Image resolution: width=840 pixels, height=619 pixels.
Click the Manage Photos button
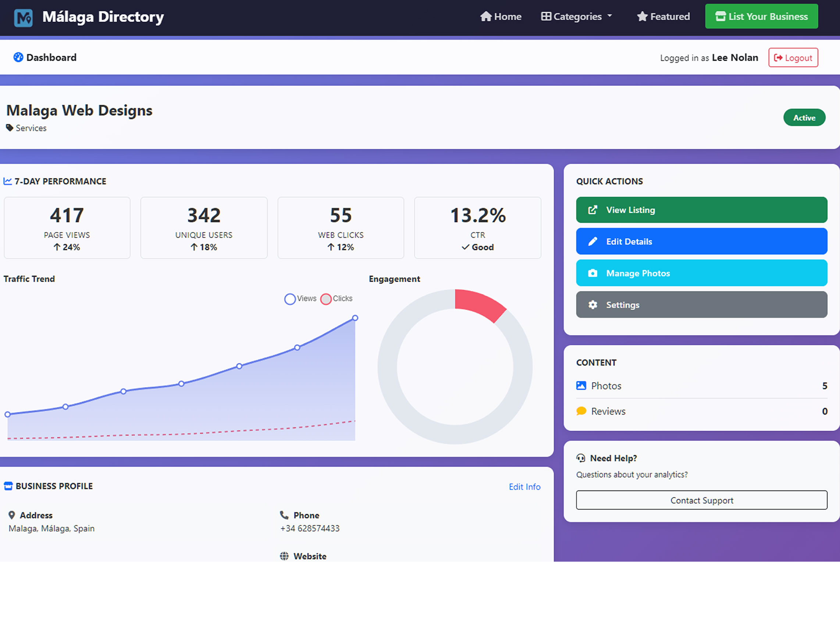[701, 273]
